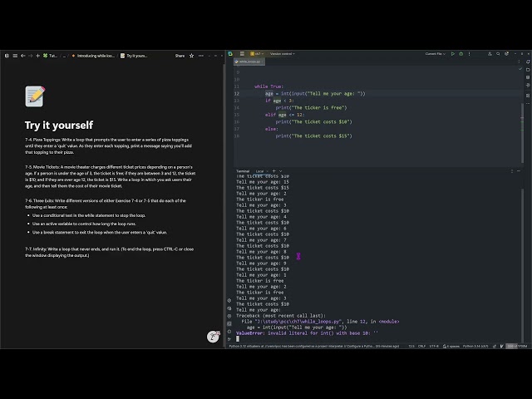This screenshot has width=532, height=399.
Task: Open the notes page more options menu
Action: pos(201,56)
